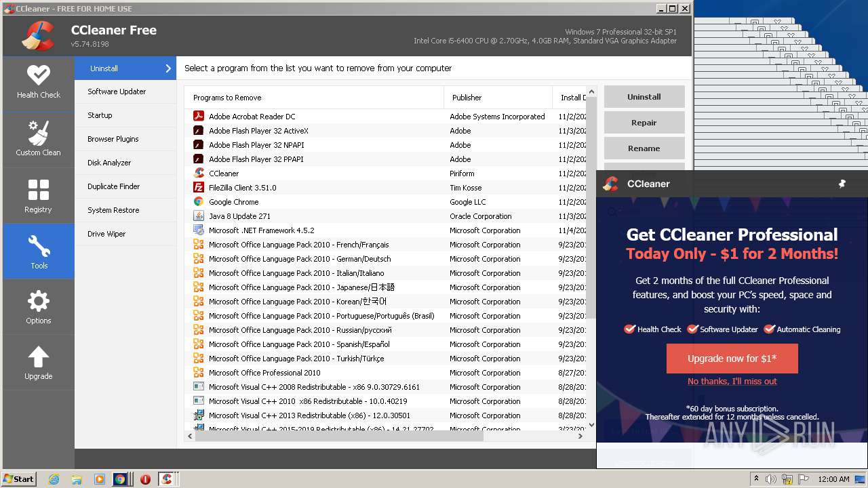
Task: Click the vertical scrollbar down arrow
Action: [x=591, y=426]
